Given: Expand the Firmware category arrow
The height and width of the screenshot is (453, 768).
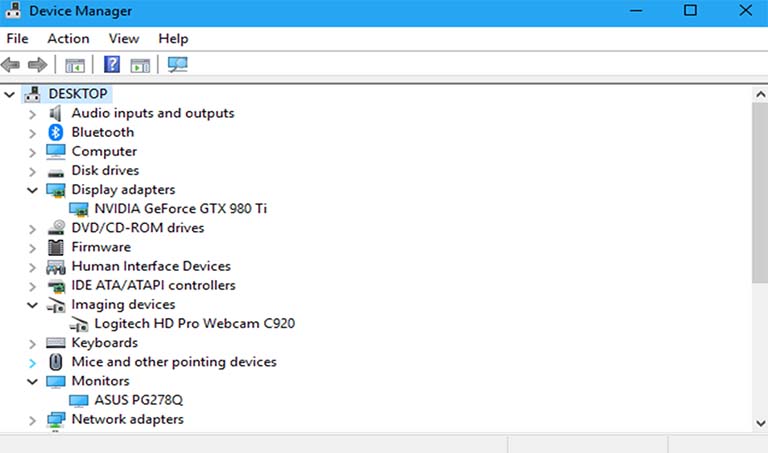Looking at the screenshot, I should (x=32, y=248).
